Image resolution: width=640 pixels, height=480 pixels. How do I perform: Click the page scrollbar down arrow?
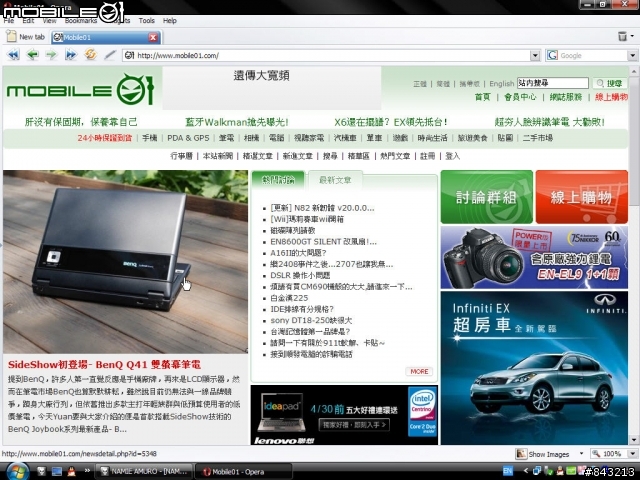click(x=633, y=440)
